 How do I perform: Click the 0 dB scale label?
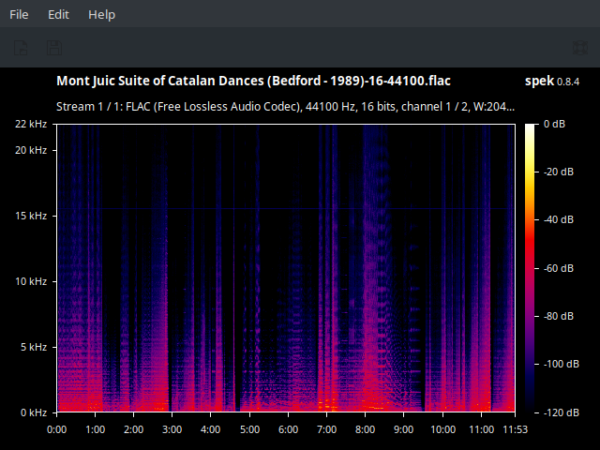[x=554, y=124]
